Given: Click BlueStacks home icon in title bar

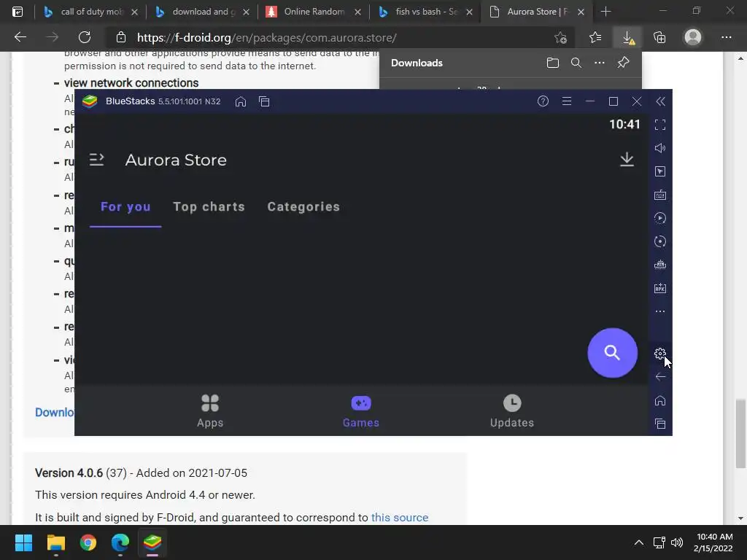Looking at the screenshot, I should point(241,101).
